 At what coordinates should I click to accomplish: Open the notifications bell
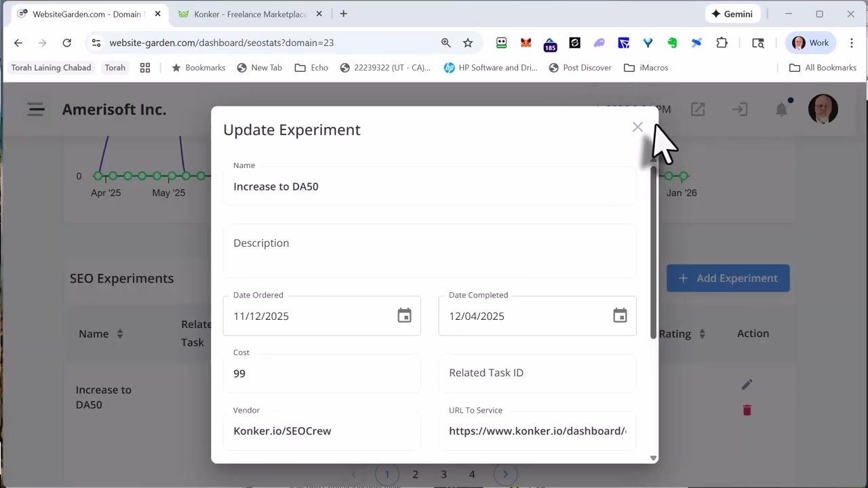[782, 108]
